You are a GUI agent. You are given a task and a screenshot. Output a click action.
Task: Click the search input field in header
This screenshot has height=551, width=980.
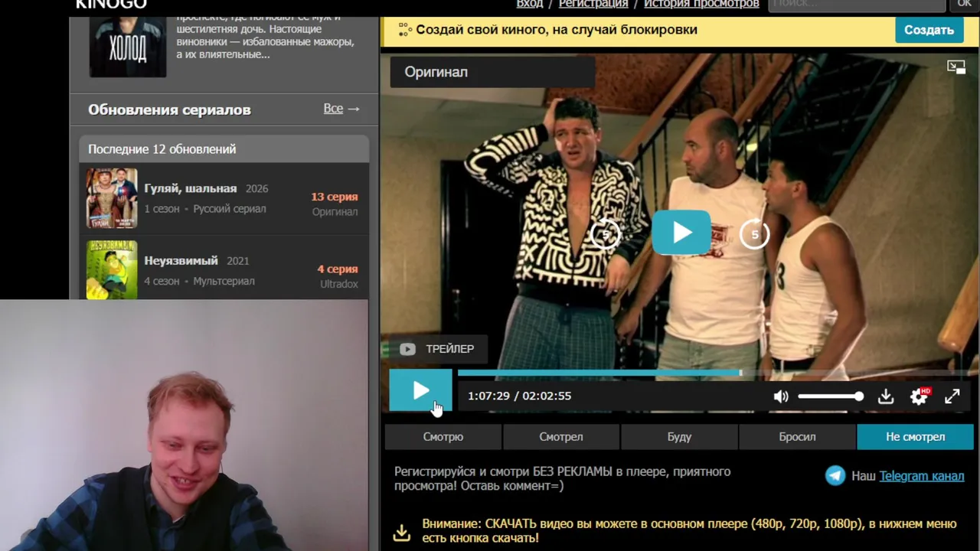coord(857,5)
